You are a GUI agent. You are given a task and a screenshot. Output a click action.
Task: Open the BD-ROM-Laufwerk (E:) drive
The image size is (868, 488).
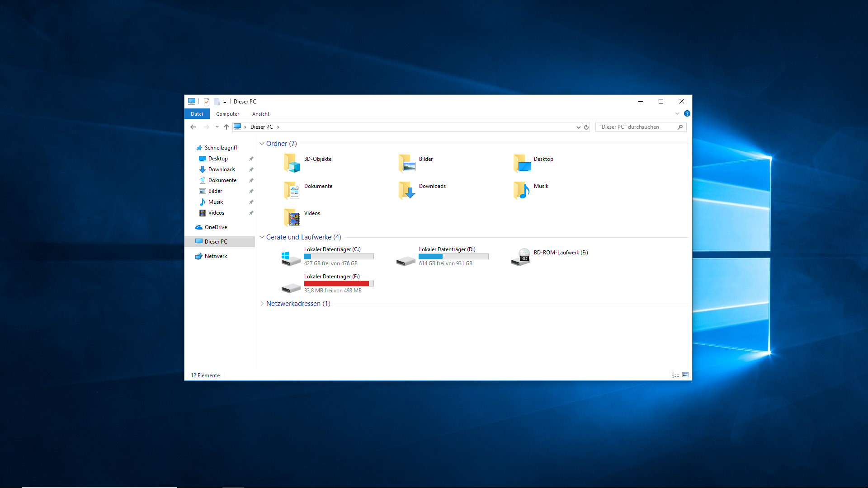521,257
